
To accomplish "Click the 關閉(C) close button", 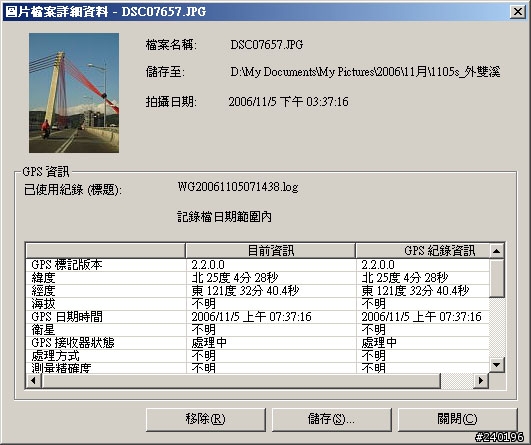I will click(x=457, y=419).
